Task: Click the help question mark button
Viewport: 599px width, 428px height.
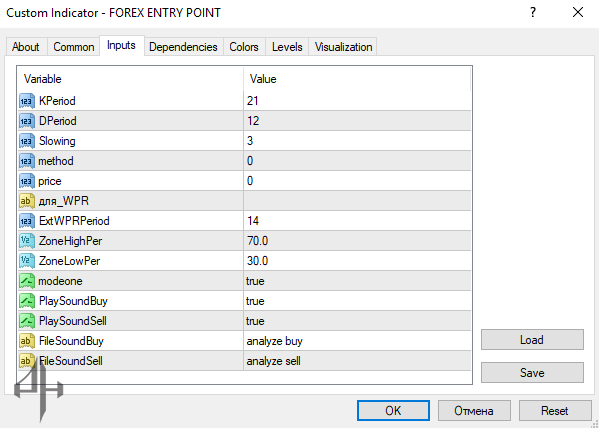Action: pyautogui.click(x=533, y=13)
